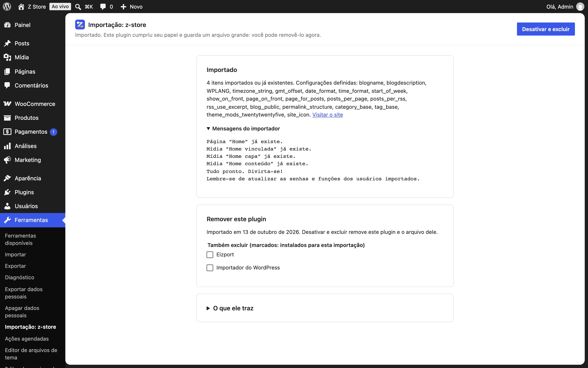
Task: Click the Painel dashboard icon
Action: (7, 25)
